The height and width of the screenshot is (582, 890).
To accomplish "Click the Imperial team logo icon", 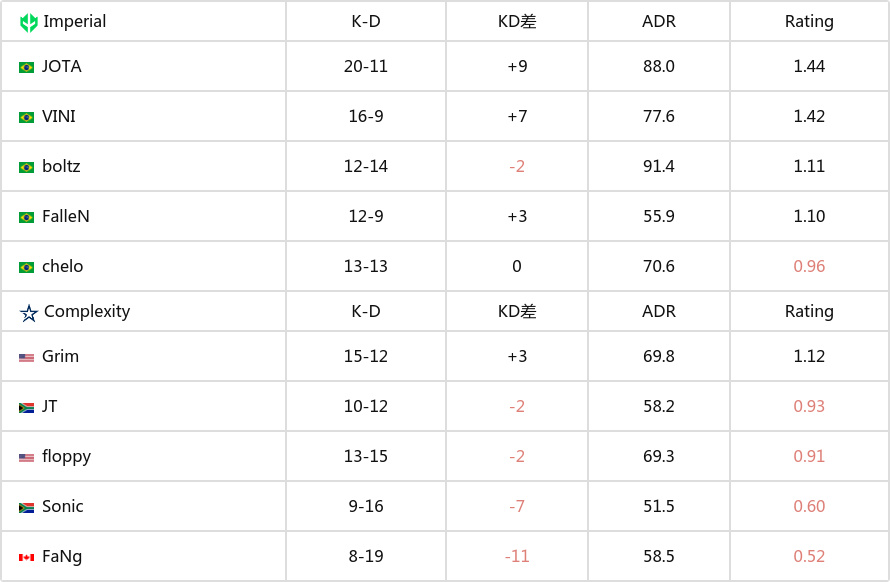I will tap(28, 22).
